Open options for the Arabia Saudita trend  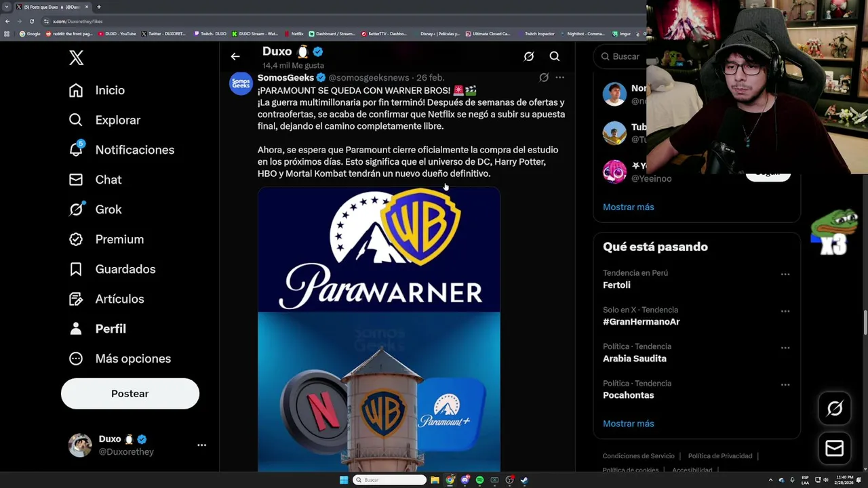point(785,348)
